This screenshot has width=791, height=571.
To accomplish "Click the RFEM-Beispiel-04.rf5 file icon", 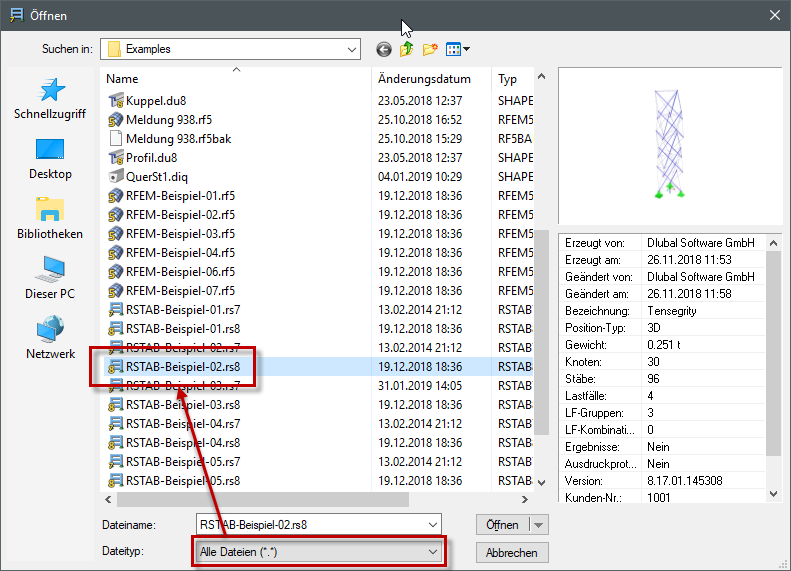I will 116,253.
